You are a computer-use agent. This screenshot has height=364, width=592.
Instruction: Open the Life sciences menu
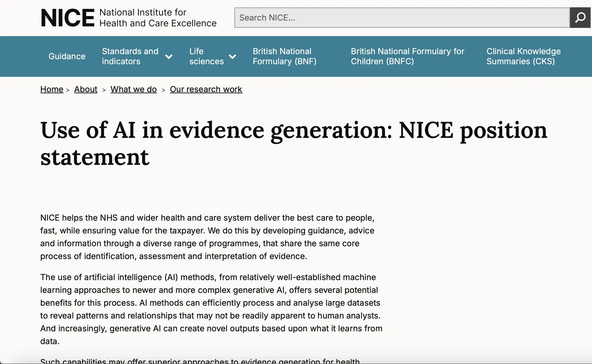[206, 56]
